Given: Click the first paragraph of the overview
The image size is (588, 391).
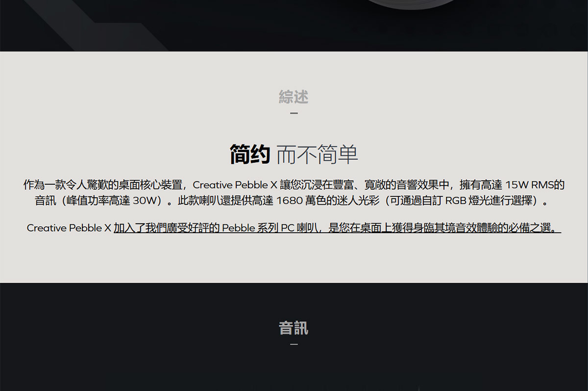Looking at the screenshot, I should [x=294, y=191].
